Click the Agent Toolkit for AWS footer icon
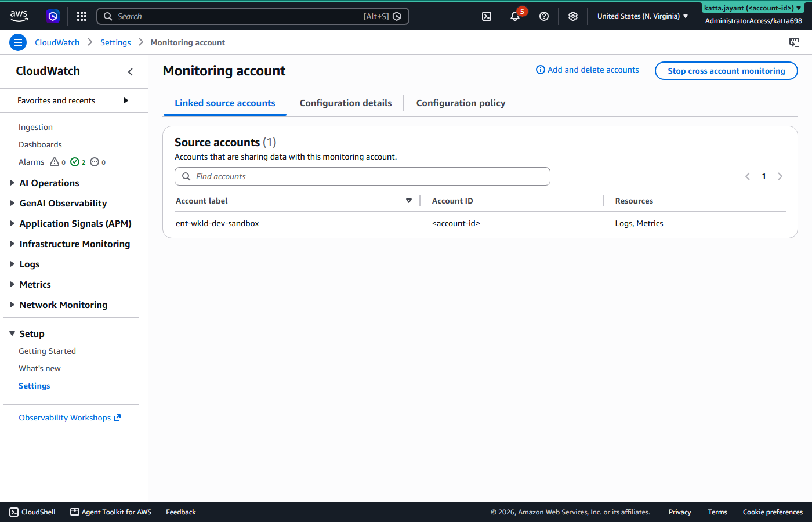 (75, 512)
